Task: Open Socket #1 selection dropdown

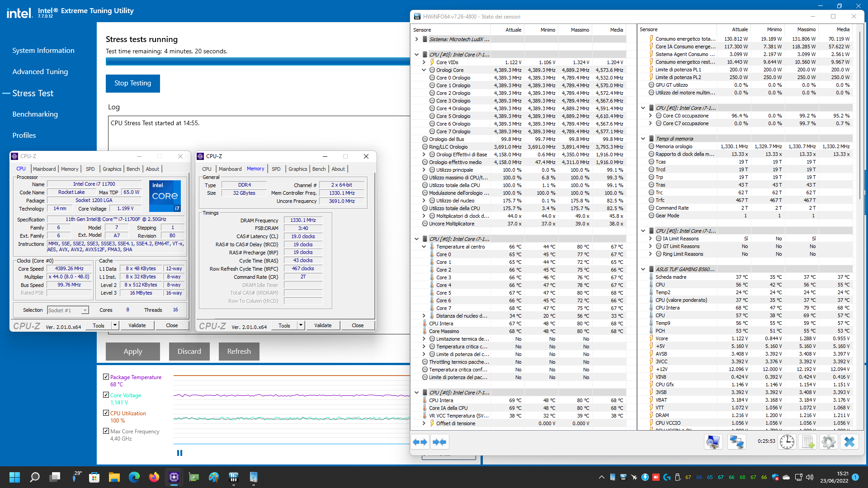Action: [x=85, y=310]
